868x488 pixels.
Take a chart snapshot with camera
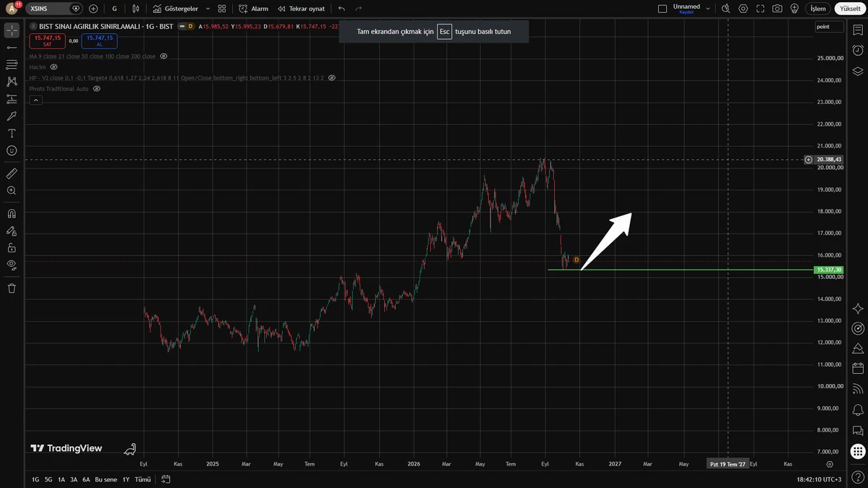(777, 9)
